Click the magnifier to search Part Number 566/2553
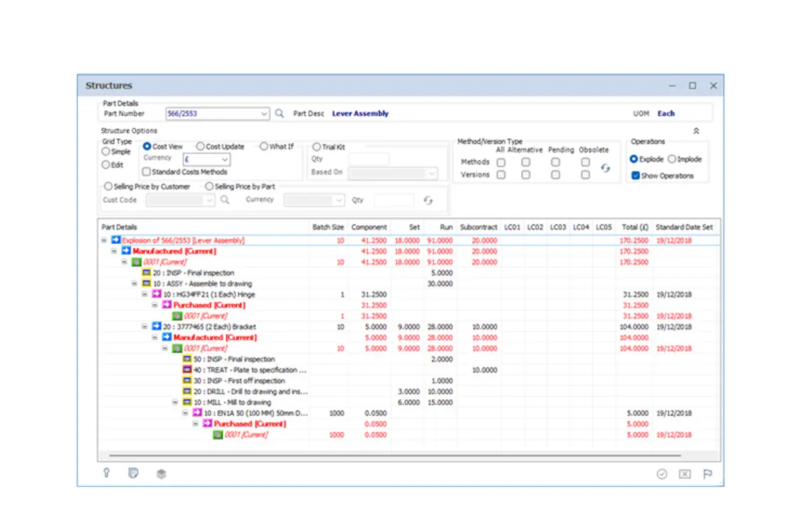The height and width of the screenshot is (532, 797). tap(278, 114)
